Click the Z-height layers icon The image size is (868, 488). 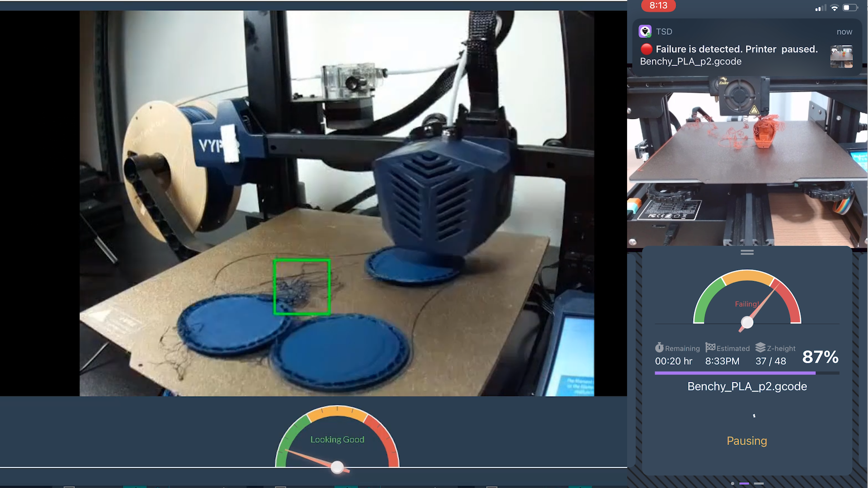760,347
